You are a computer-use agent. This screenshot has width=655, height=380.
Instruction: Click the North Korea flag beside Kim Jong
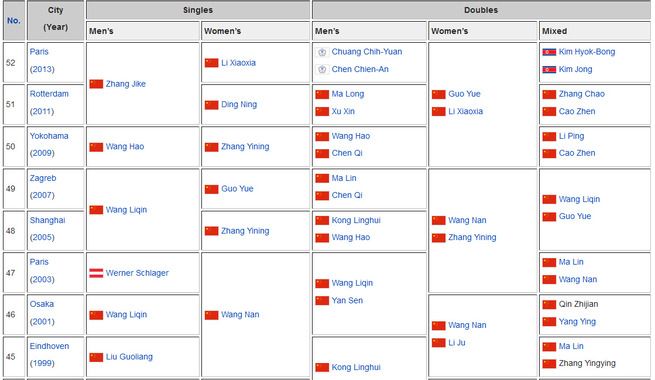(549, 69)
